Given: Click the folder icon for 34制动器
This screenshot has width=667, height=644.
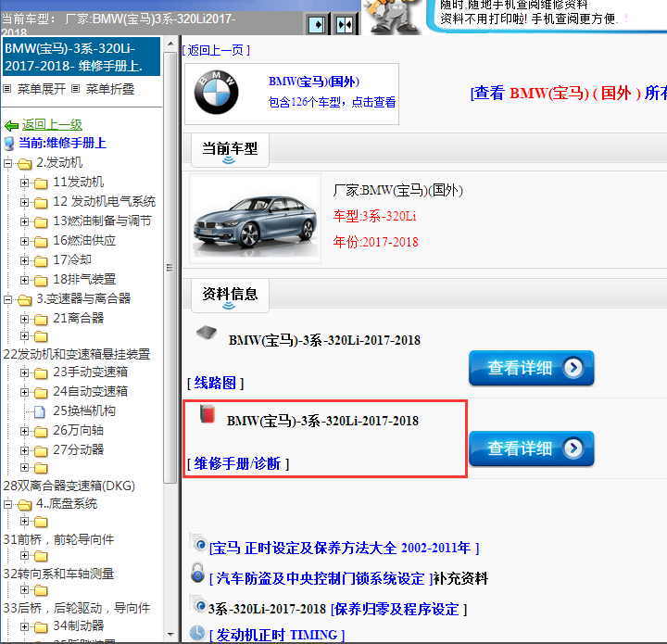Looking at the screenshot, I should click(x=41, y=627).
